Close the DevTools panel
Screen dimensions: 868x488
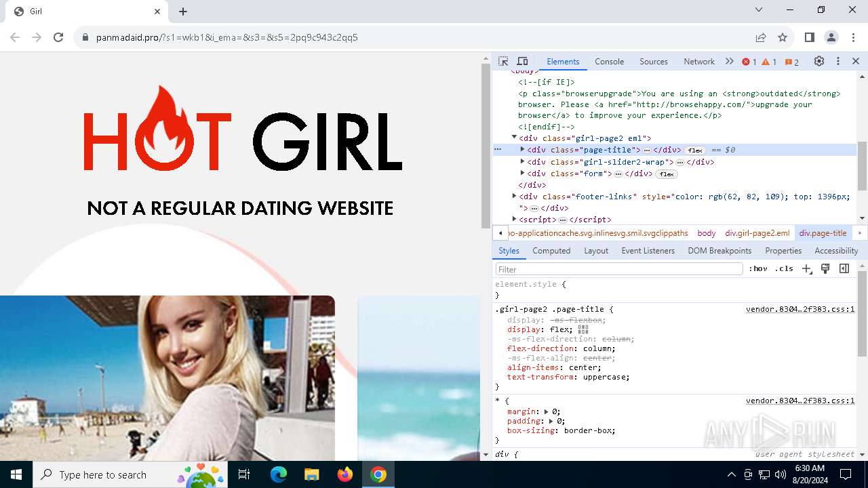click(856, 61)
